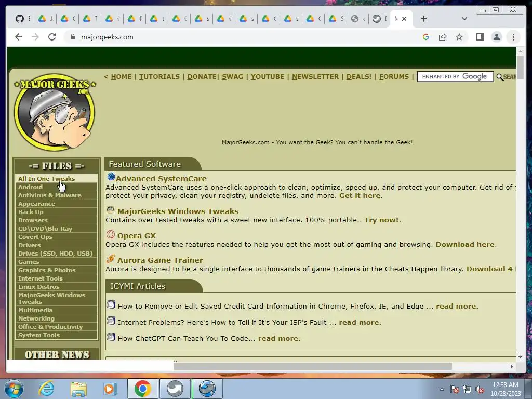Switch to the GitHub browser tab
Screen dimensions: 532x399
[22, 19]
